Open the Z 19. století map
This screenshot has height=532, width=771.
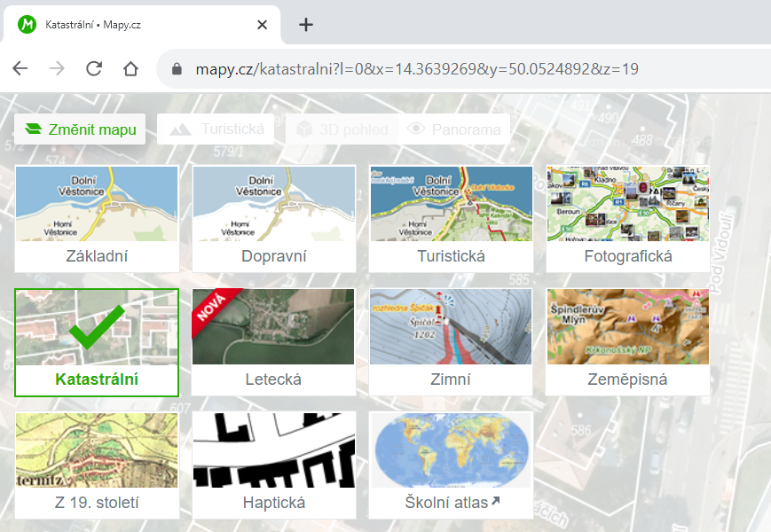pyautogui.click(x=97, y=465)
